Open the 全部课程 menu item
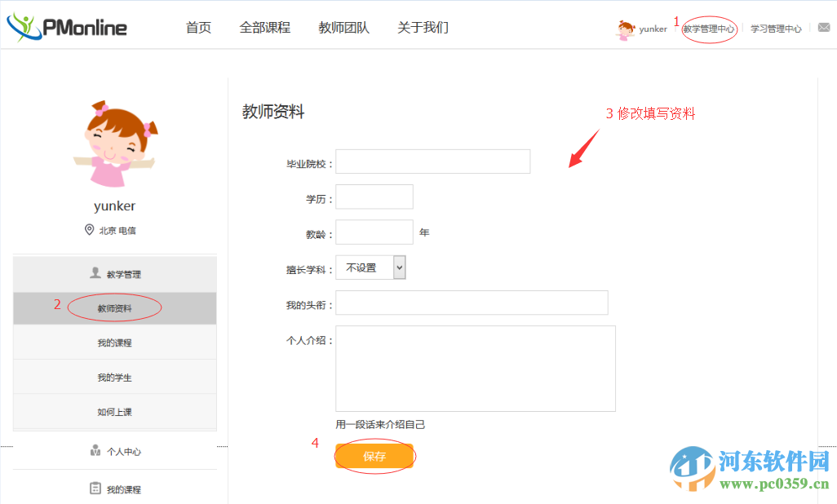 [x=265, y=27]
